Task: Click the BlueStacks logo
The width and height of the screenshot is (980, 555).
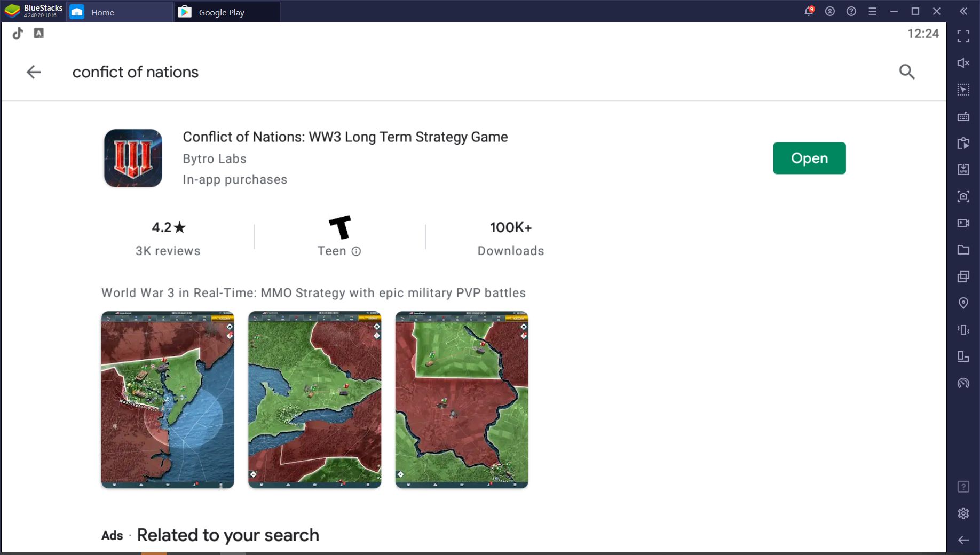Action: tap(12, 11)
